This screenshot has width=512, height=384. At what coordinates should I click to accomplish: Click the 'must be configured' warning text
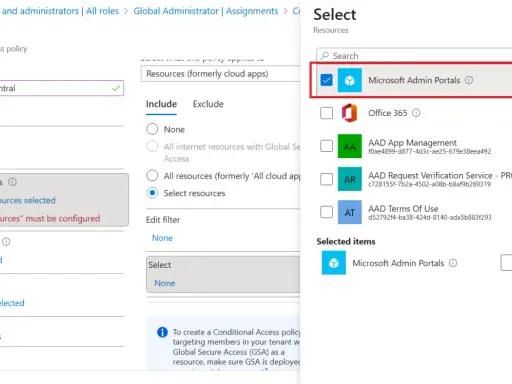50,219
